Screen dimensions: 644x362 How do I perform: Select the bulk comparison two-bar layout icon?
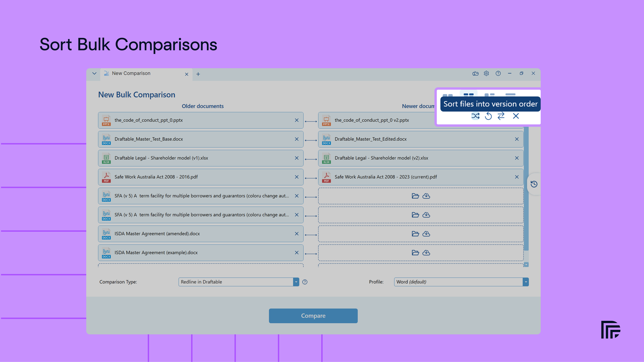(468, 94)
